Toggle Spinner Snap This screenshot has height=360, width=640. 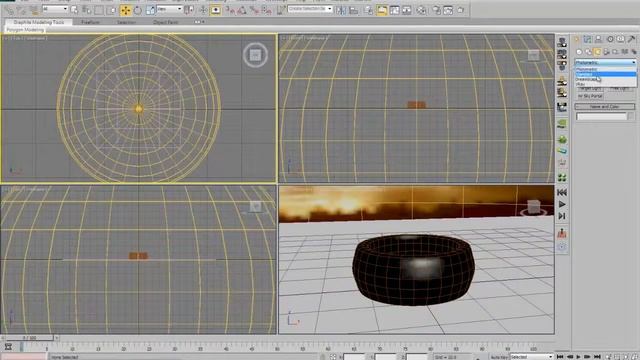click(x=267, y=10)
